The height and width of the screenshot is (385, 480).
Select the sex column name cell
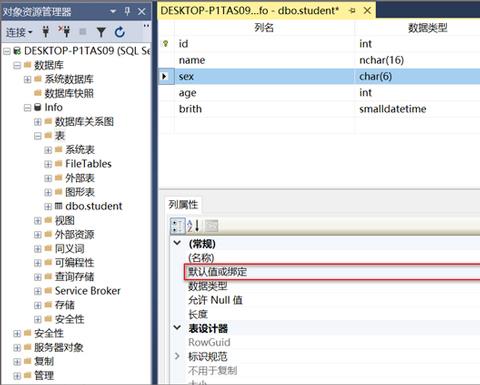click(x=264, y=76)
